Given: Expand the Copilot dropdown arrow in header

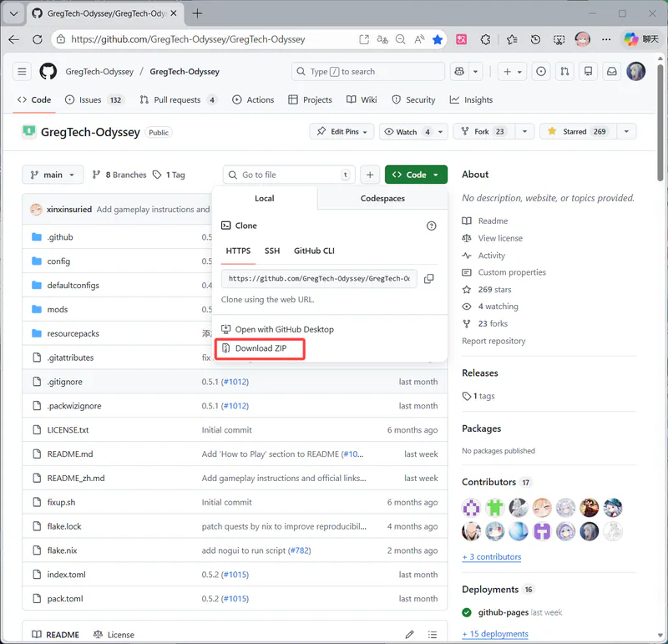Looking at the screenshot, I should click(475, 72).
